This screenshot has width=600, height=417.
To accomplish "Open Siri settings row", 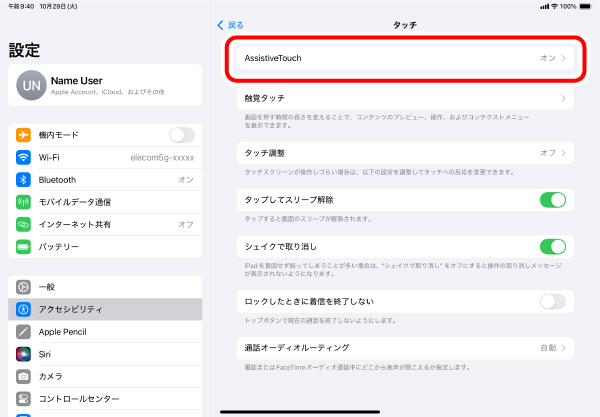I will pyautogui.click(x=105, y=354).
